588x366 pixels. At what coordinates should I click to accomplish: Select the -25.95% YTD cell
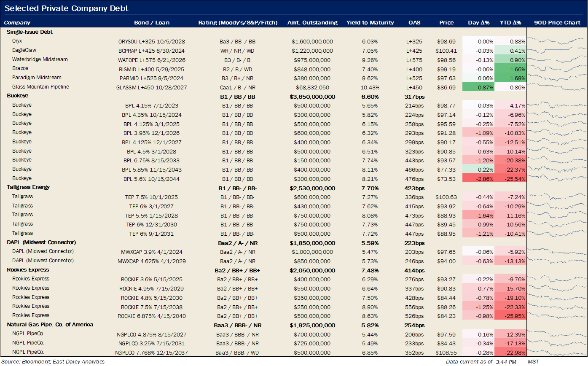coord(510,316)
